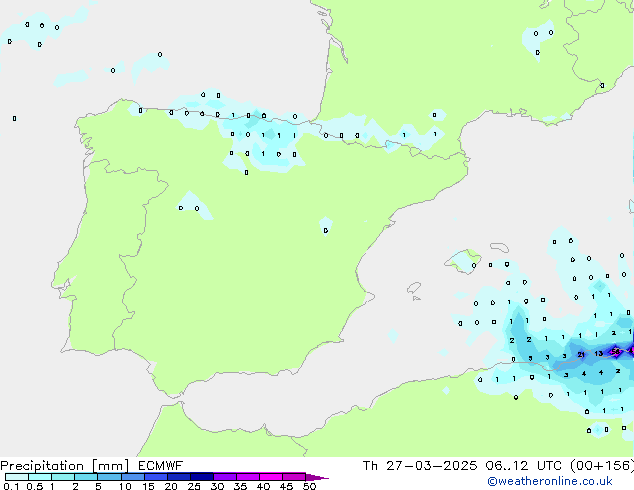Click the over-50 mm legend arrow tip
Screen dimensions: 634x490
(x=317, y=478)
